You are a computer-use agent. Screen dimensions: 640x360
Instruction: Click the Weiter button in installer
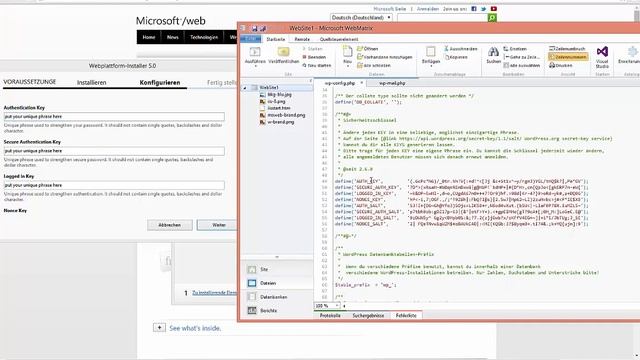click(x=217, y=225)
